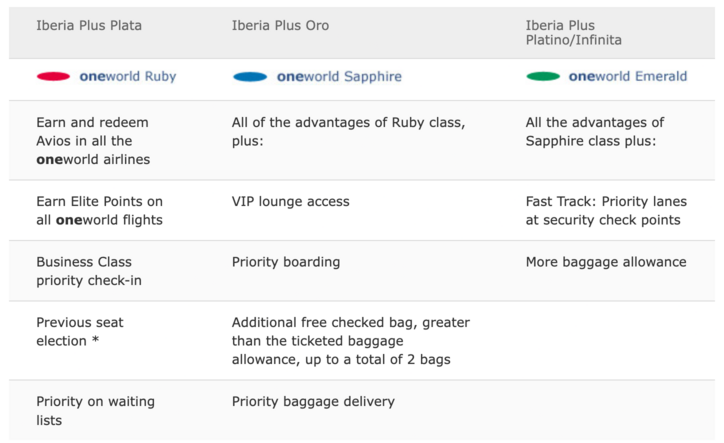Click the Priority on waiting lists cell
724x443 pixels.
[x=95, y=410]
